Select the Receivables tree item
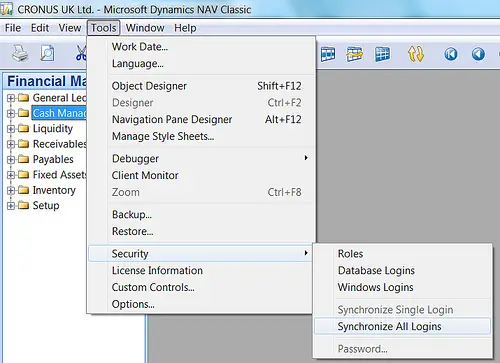 click(x=59, y=144)
